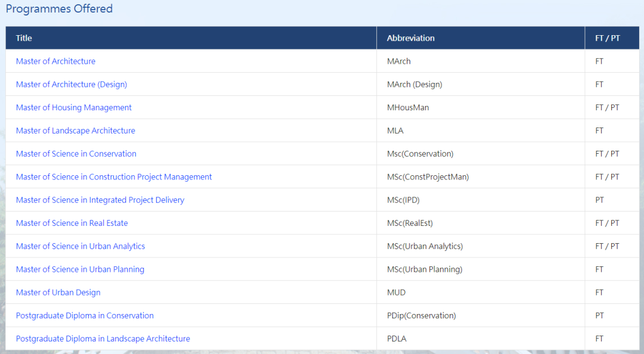Click the Programmes Offered heading
Image resolution: width=644 pixels, height=354 pixels.
click(x=59, y=8)
